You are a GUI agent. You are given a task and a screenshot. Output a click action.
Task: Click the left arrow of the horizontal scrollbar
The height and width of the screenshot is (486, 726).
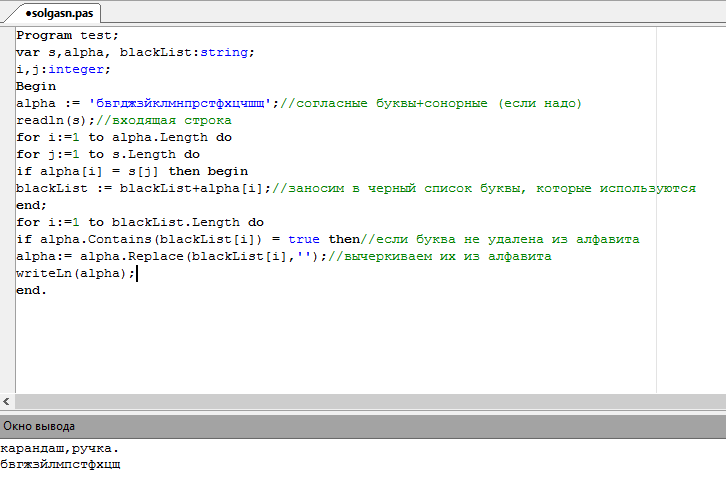[6, 401]
